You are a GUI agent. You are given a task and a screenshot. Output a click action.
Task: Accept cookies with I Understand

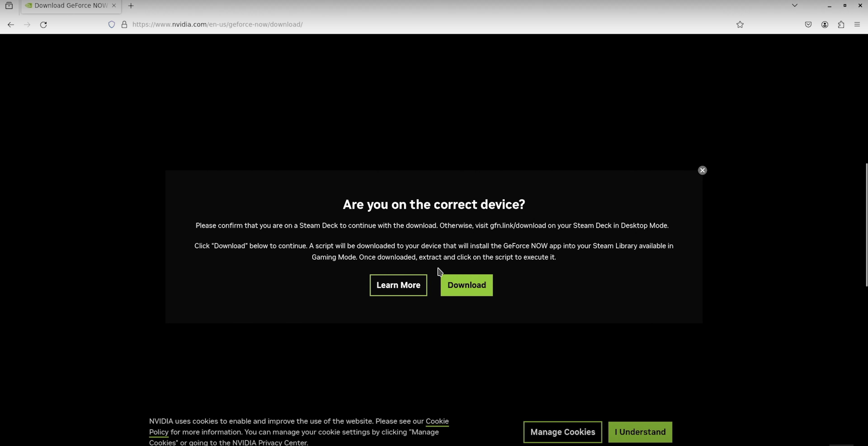point(640,432)
